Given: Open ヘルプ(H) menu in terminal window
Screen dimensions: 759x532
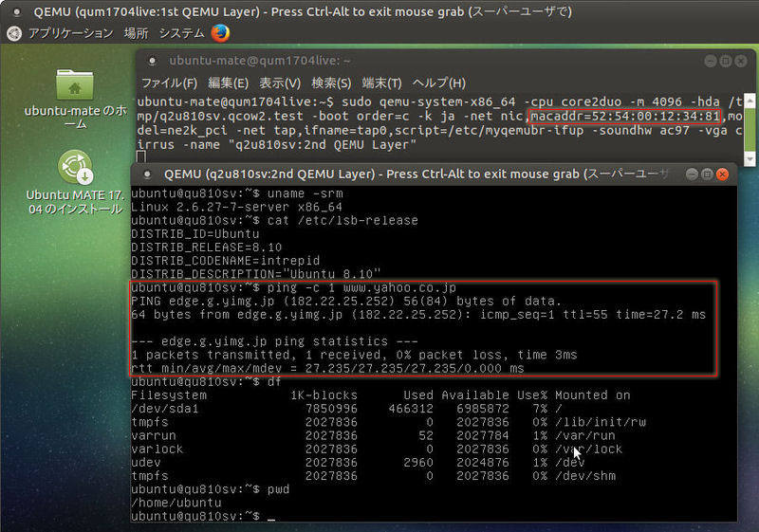Looking at the screenshot, I should pos(439,83).
